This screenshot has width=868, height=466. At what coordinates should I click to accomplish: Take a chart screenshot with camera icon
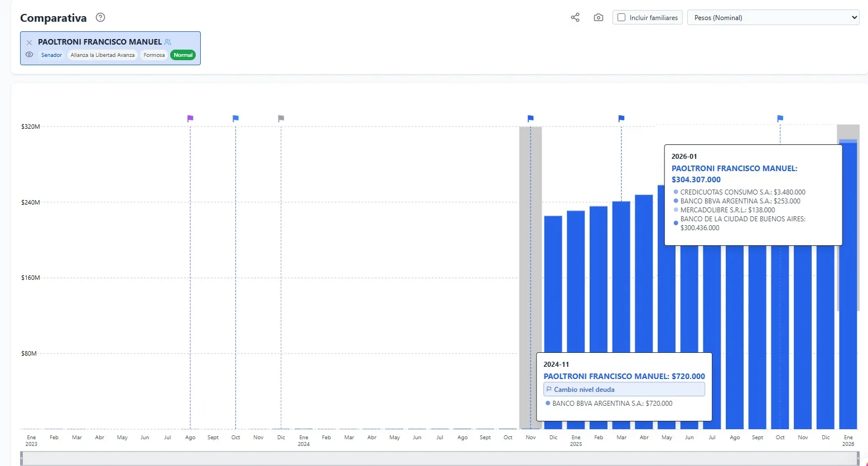(x=599, y=18)
